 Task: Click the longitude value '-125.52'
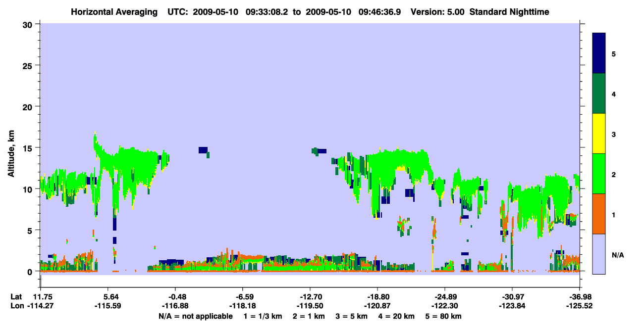(580, 306)
